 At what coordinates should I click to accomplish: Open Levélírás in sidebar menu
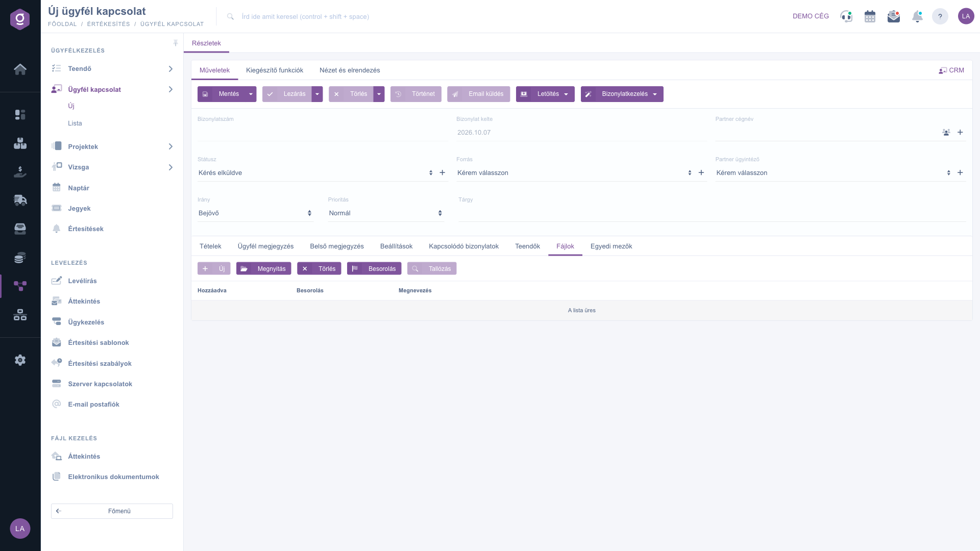click(x=82, y=281)
